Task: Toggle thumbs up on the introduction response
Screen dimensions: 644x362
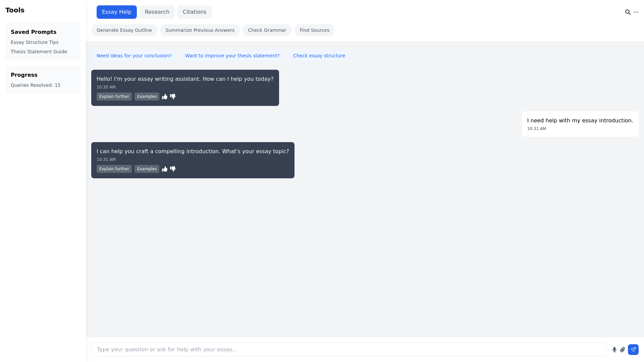Action: click(165, 169)
